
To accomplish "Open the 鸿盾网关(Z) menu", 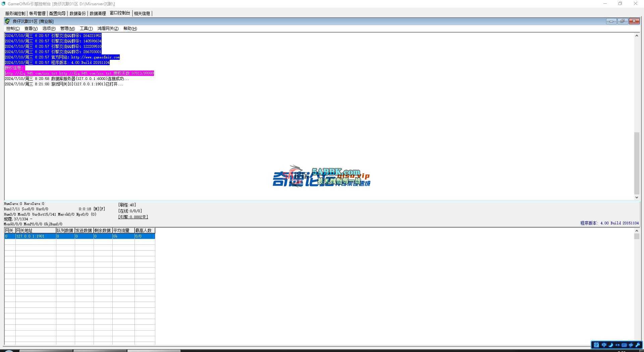I will (x=108, y=29).
